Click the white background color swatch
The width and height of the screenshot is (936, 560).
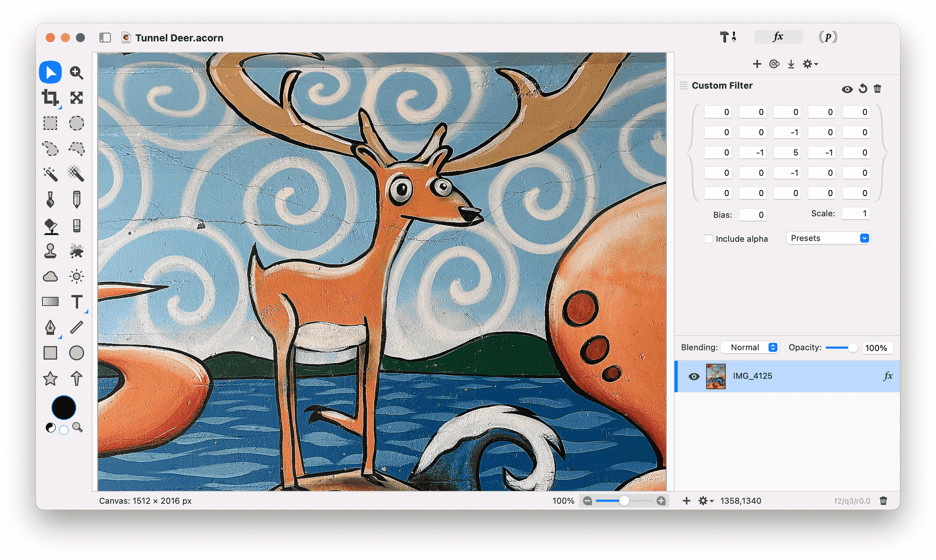[64, 430]
